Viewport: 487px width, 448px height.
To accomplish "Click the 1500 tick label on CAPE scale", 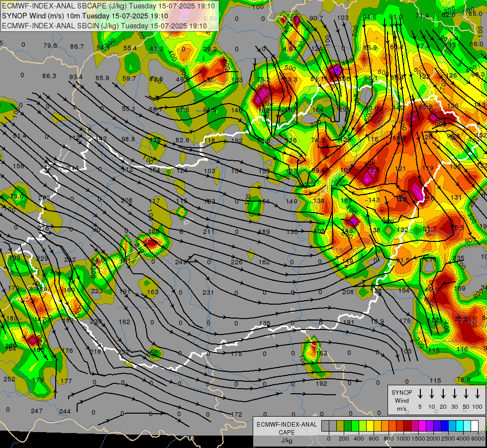I will pyautogui.click(x=418, y=439).
